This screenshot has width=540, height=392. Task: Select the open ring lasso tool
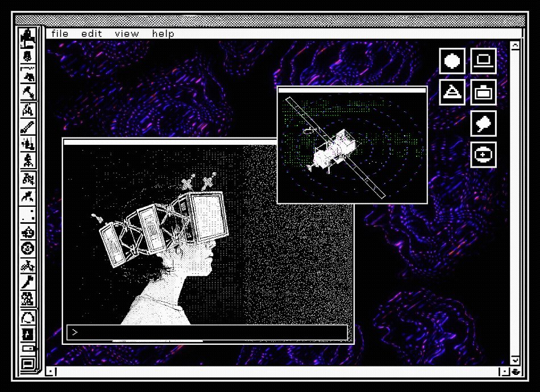(27, 318)
